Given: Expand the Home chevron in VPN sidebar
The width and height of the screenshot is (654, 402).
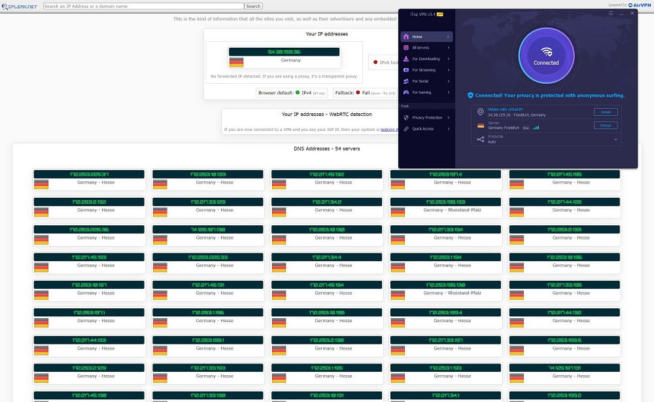Looking at the screenshot, I should [448, 37].
